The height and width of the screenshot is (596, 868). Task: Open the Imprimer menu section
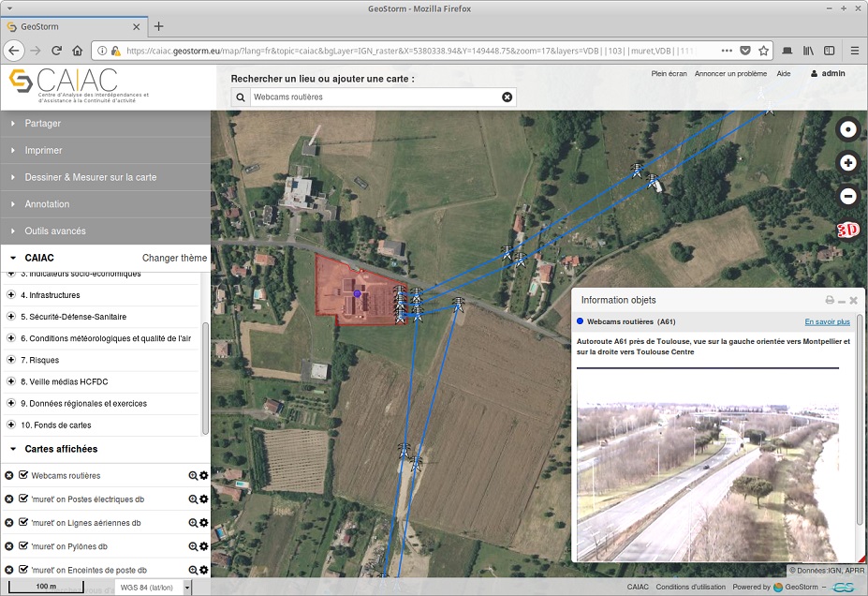(x=43, y=150)
